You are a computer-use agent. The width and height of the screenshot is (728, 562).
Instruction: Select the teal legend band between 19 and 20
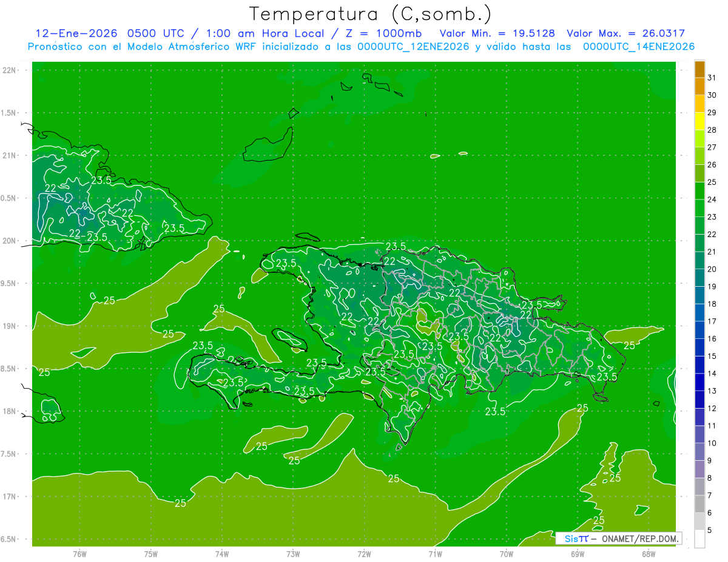click(699, 278)
